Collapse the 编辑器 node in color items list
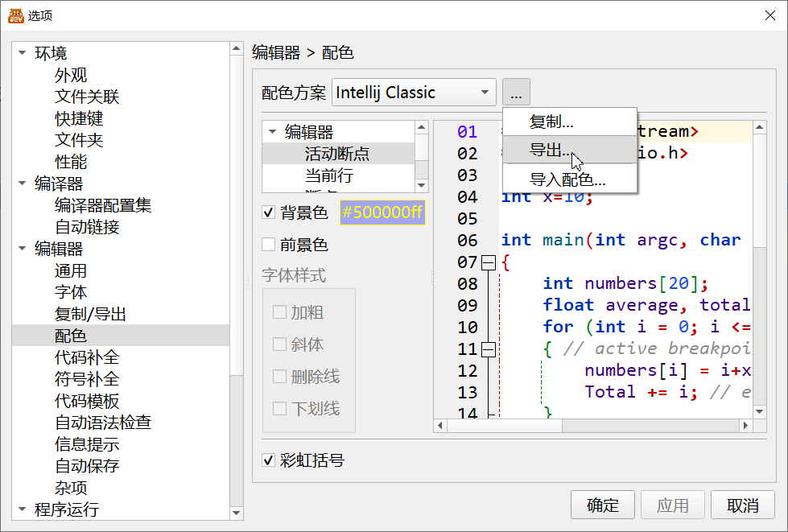The image size is (788, 532). [272, 132]
